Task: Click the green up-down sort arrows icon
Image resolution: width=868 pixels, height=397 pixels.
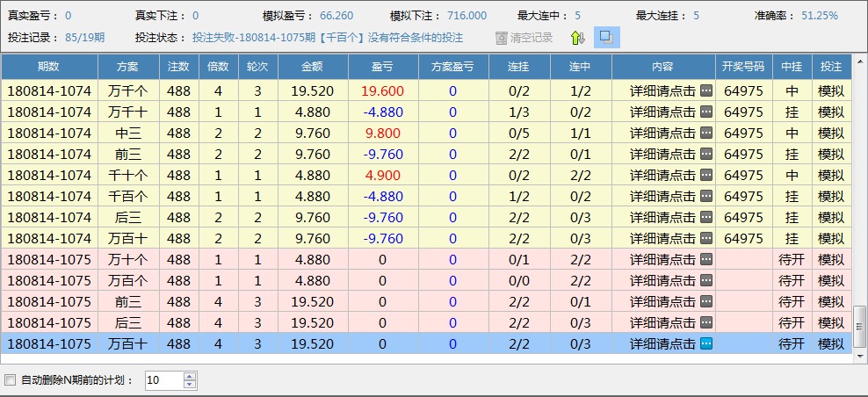Action: point(576,38)
